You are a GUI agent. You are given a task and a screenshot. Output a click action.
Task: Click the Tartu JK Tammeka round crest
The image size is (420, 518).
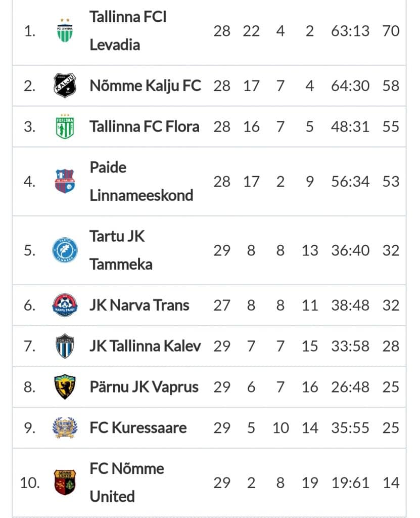[65, 250]
